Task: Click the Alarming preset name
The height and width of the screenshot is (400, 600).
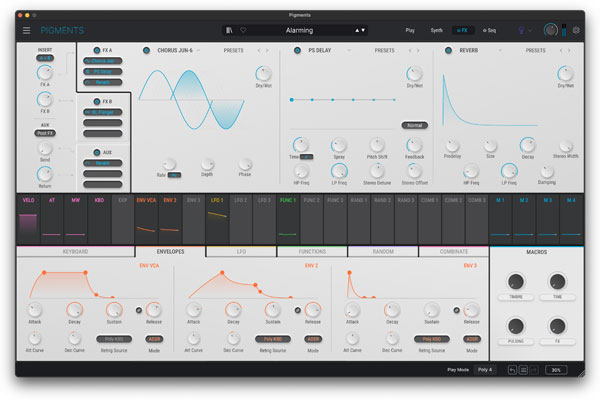Action: pyautogui.click(x=299, y=30)
